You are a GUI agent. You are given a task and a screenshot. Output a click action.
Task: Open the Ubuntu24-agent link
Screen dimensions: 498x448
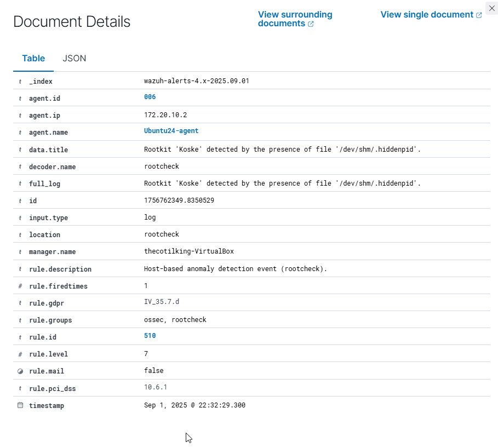click(171, 131)
